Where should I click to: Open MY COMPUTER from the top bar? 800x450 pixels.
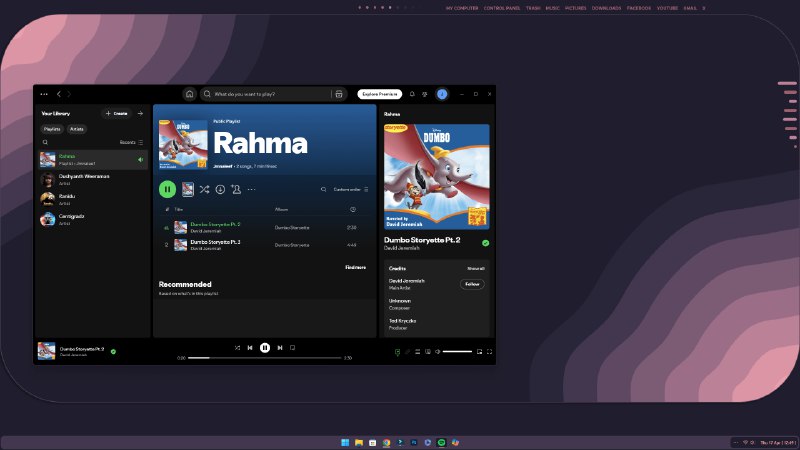462,8
